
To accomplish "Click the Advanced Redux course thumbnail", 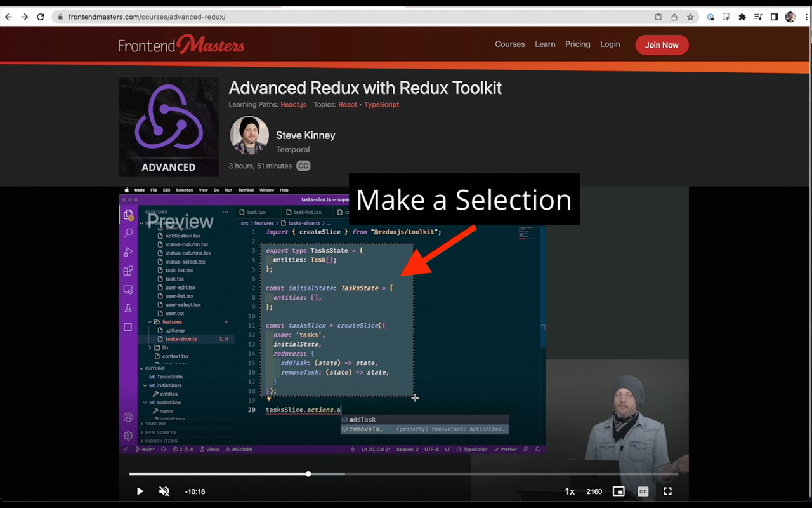I will [x=169, y=126].
